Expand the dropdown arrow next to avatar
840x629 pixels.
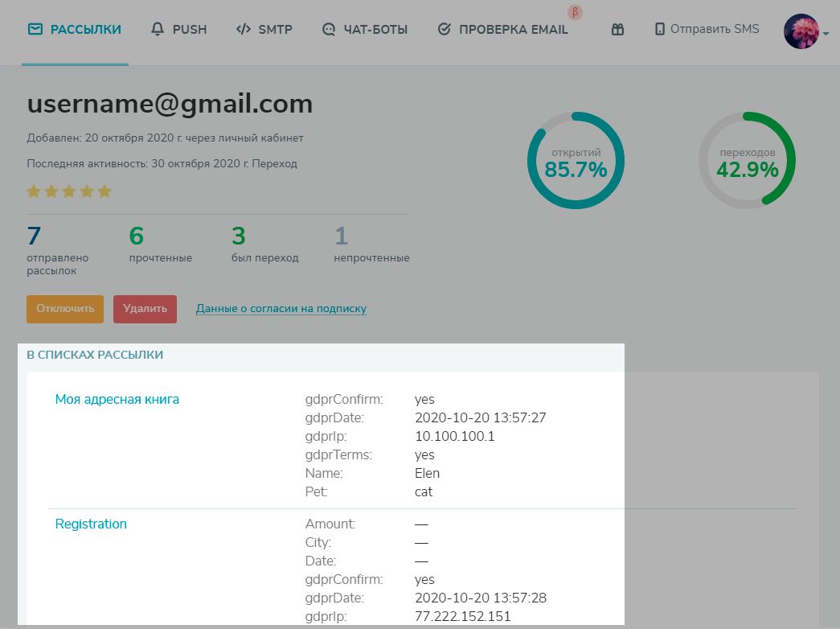click(x=826, y=33)
